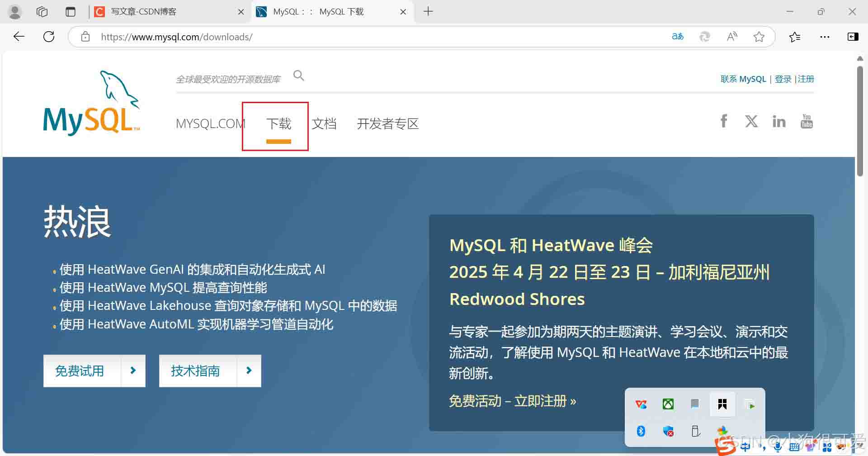The image size is (868, 456).
Task: Click text 使用 HeatWave AutoML 实现机器学习管道自动化
Action: pos(196,324)
